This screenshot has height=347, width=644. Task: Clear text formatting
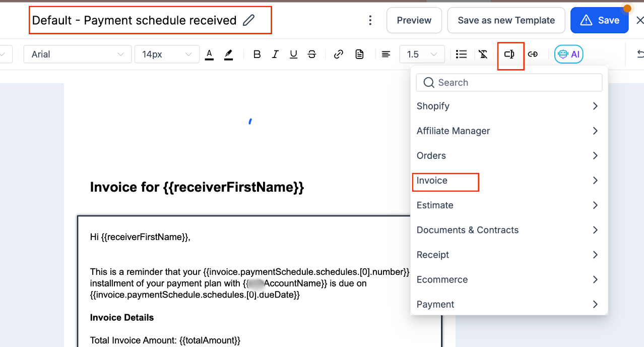483,54
